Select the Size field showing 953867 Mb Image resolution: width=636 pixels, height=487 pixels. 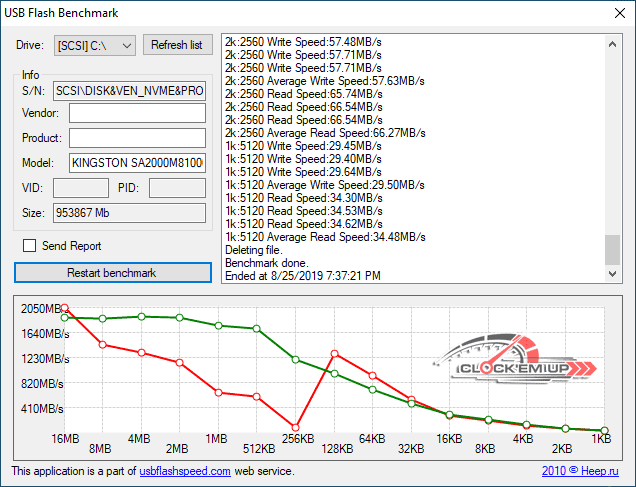click(x=128, y=213)
